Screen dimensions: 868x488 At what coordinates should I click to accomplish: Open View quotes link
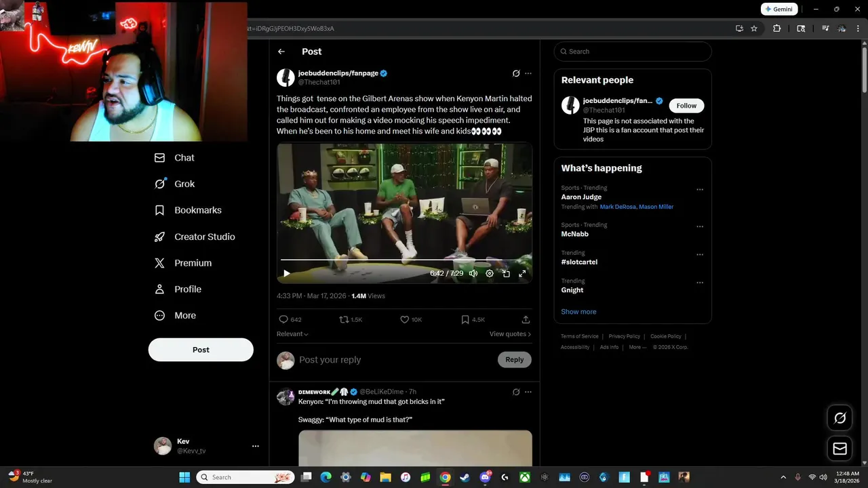point(510,334)
